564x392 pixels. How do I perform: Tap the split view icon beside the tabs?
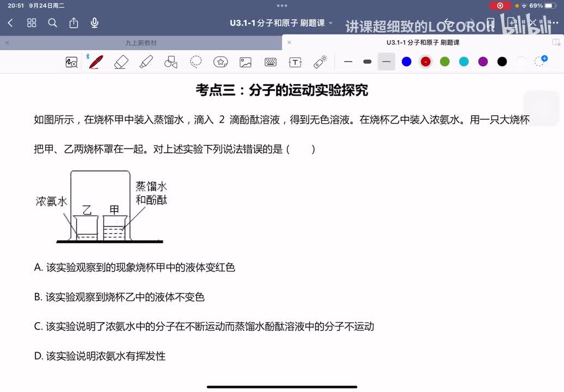[556, 42]
